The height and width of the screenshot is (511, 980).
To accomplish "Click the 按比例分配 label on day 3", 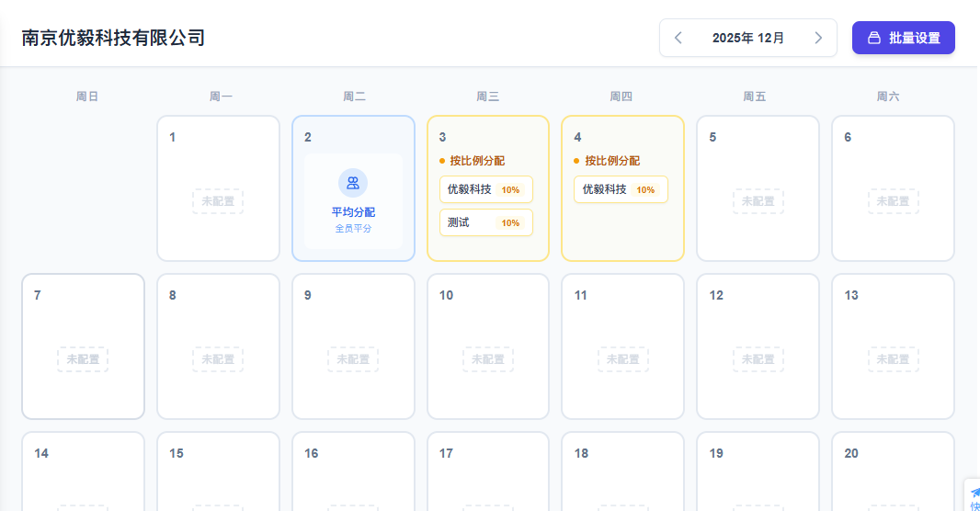I will click(477, 161).
